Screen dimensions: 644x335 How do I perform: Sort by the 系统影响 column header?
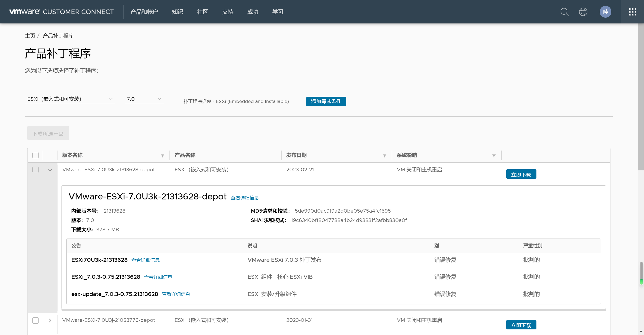point(407,155)
